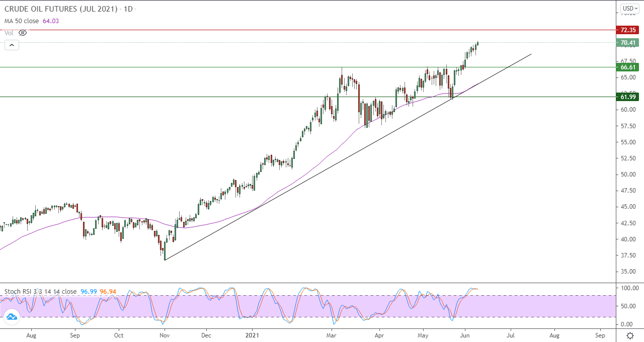
Task: Open chart settings gear icon
Action: pos(630,335)
